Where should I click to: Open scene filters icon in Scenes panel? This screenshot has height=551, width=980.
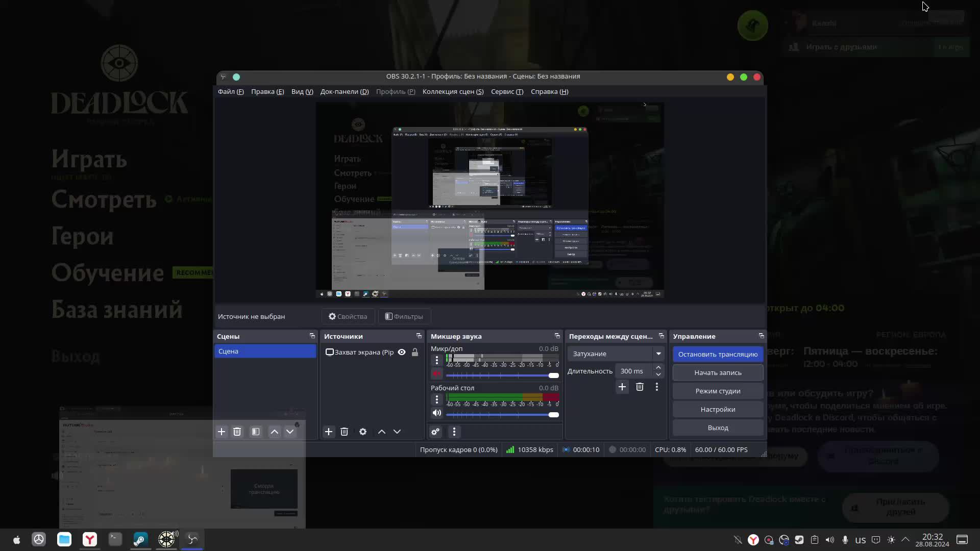[256, 432]
